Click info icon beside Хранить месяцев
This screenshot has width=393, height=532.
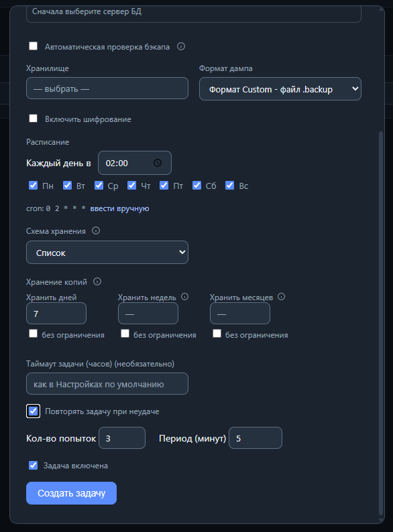tap(281, 297)
